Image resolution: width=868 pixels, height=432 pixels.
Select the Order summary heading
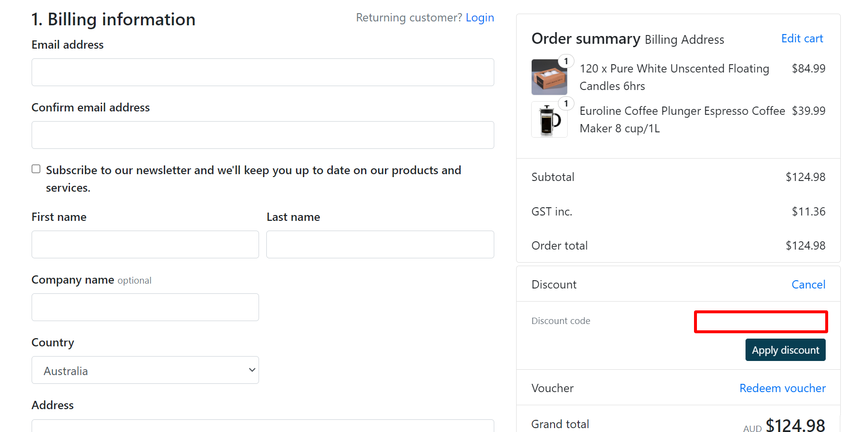pyautogui.click(x=585, y=38)
